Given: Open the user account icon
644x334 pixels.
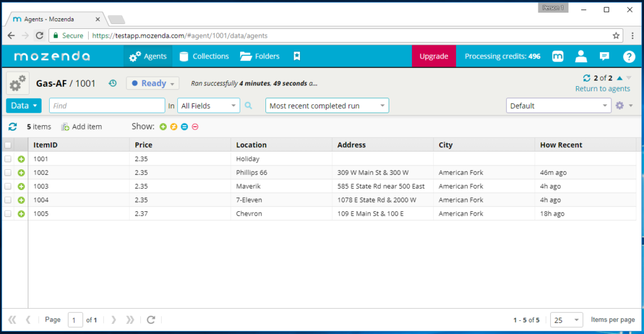Looking at the screenshot, I should coord(581,56).
